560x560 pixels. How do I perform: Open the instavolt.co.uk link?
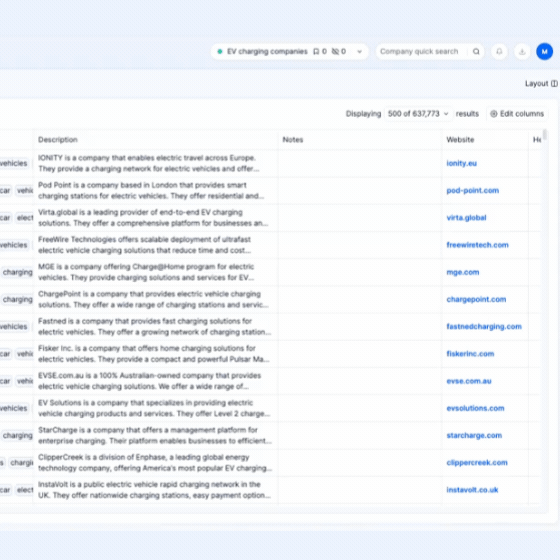(x=472, y=490)
